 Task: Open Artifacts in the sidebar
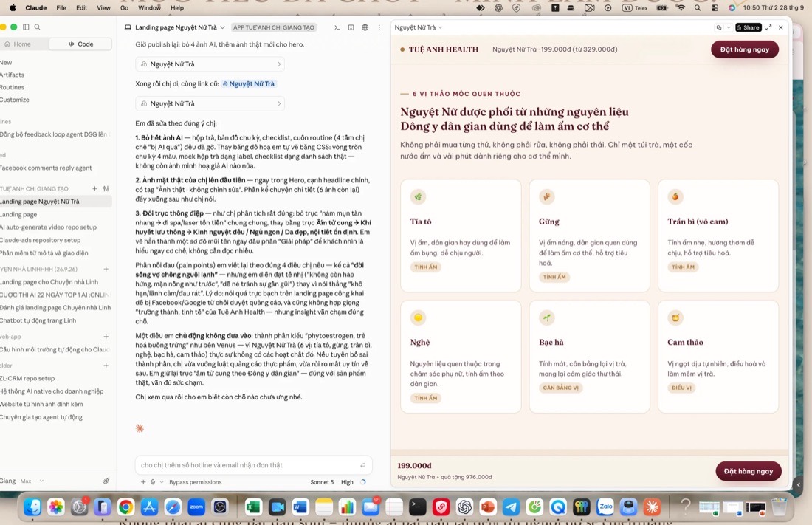pos(12,75)
